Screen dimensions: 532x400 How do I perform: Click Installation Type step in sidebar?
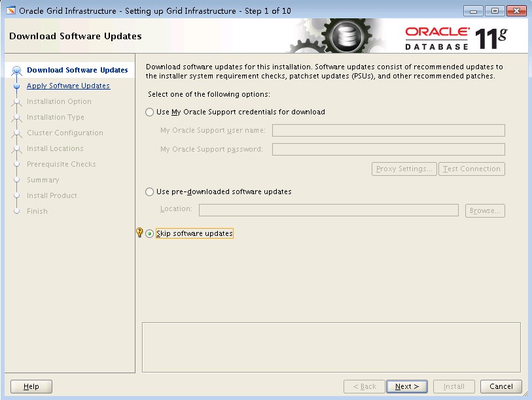tap(56, 117)
